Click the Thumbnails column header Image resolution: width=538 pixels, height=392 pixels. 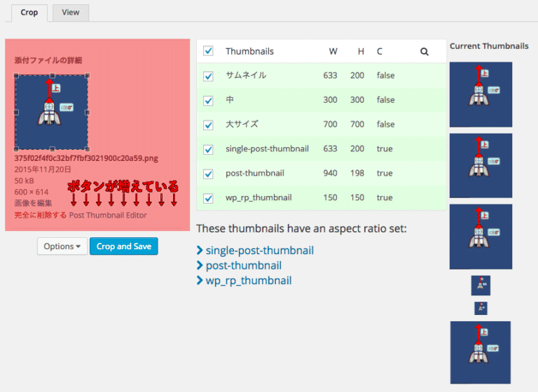point(249,51)
